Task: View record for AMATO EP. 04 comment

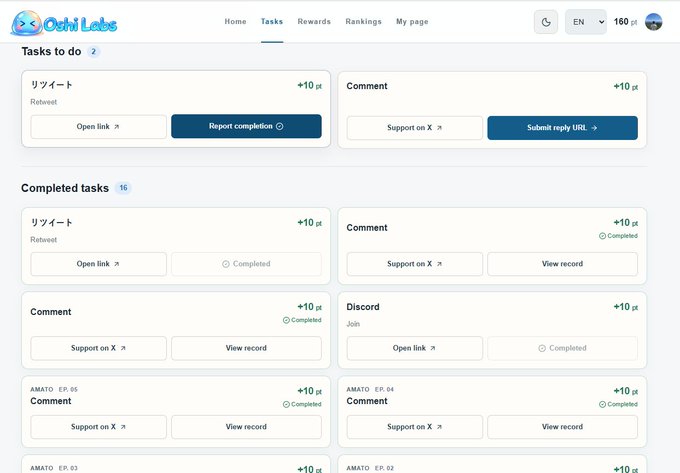Action: [x=562, y=427]
